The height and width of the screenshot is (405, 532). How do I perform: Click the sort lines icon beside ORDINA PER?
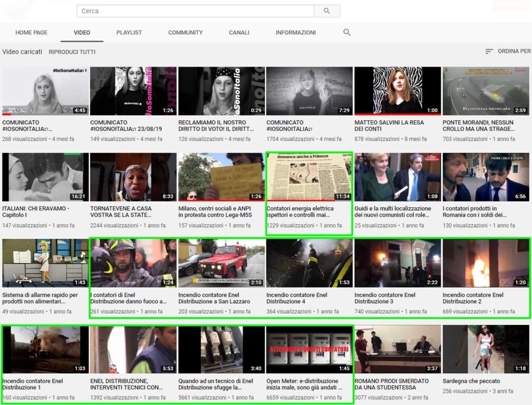(x=489, y=51)
